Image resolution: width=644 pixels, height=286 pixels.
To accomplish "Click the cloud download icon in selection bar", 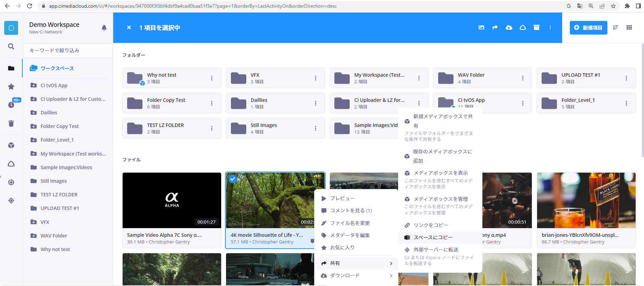I will click(509, 28).
